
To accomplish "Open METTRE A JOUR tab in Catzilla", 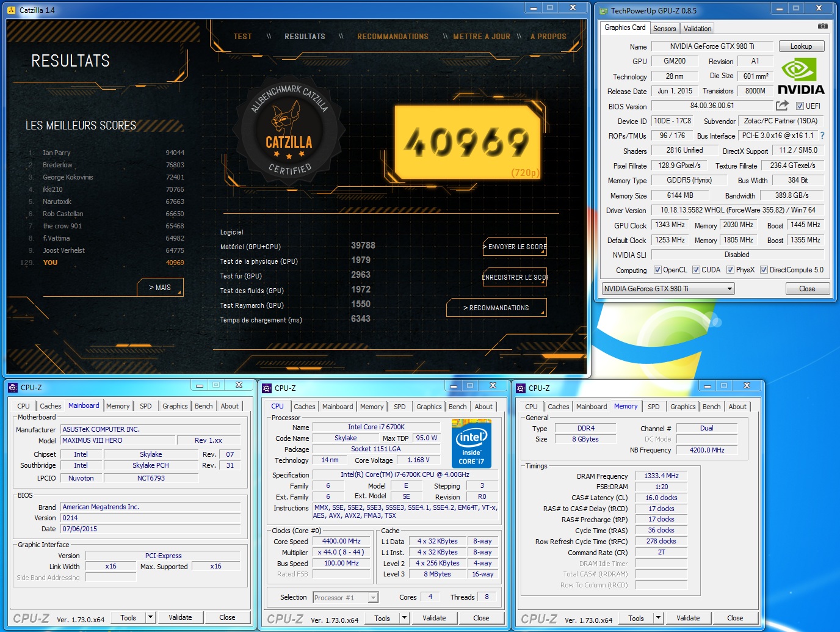I will coord(482,37).
